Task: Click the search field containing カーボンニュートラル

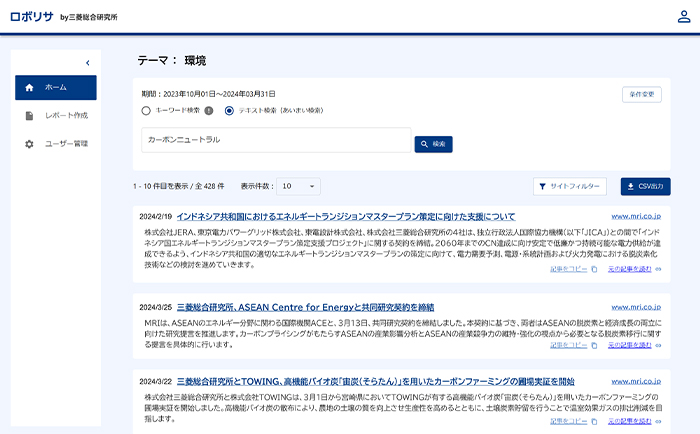Action: (x=276, y=140)
